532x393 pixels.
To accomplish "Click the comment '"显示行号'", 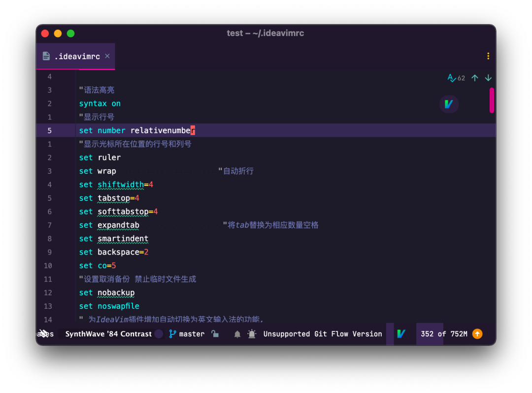I will pyautogui.click(x=97, y=117).
